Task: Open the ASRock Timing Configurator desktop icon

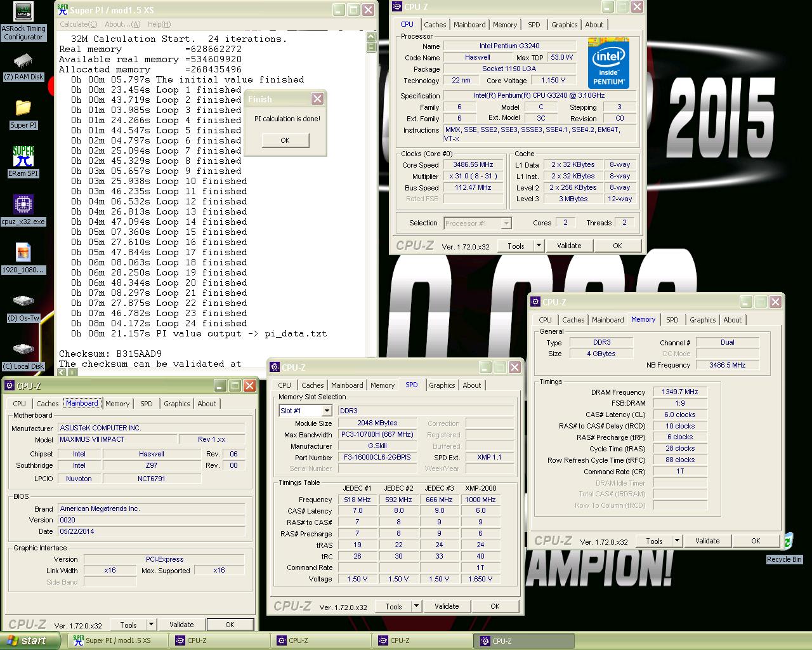Action: 23,22
